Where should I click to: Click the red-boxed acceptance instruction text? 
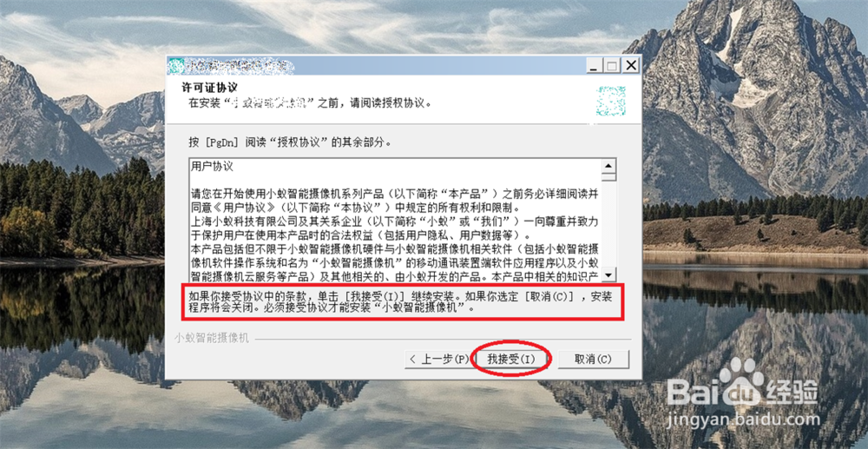pyautogui.click(x=401, y=302)
